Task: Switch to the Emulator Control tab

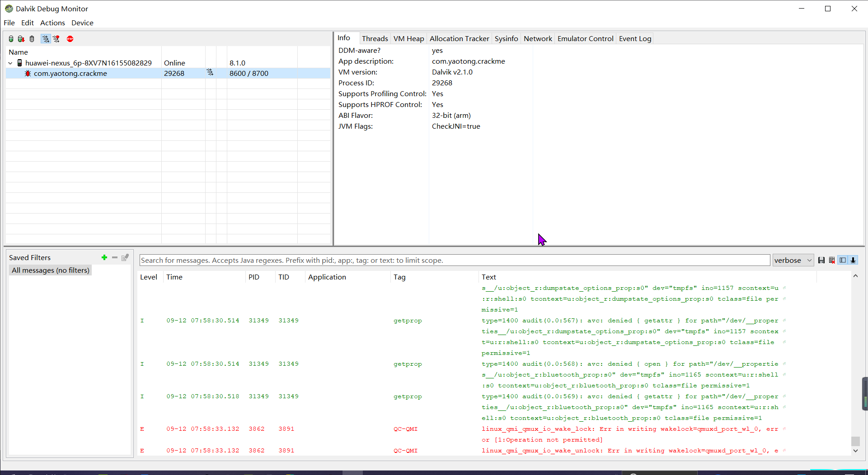Action: (x=586, y=39)
